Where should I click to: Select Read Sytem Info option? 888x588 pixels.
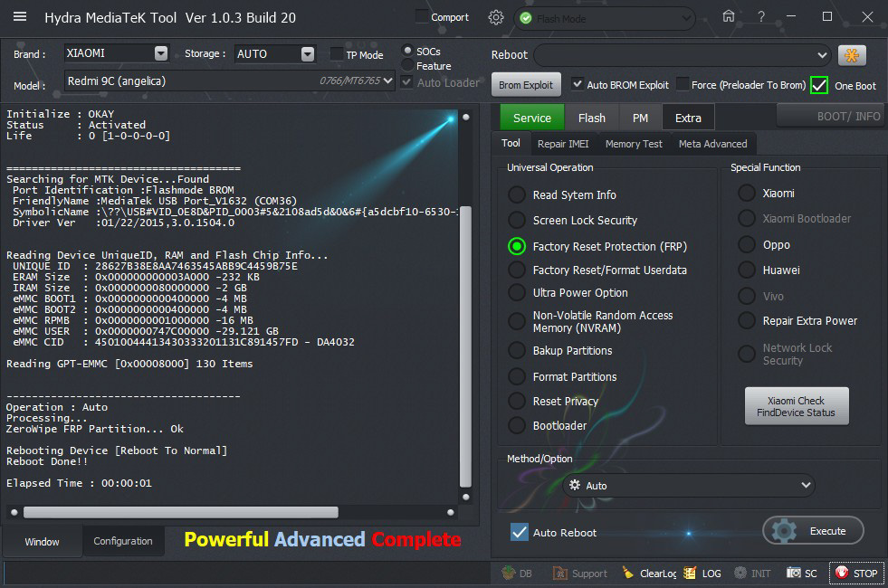click(517, 194)
